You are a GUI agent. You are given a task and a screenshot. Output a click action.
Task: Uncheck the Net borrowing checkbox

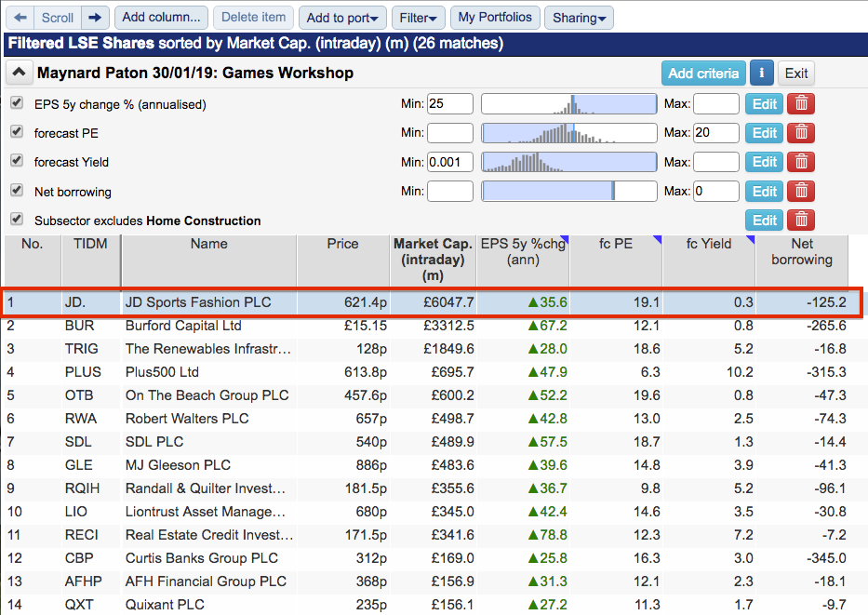point(17,191)
